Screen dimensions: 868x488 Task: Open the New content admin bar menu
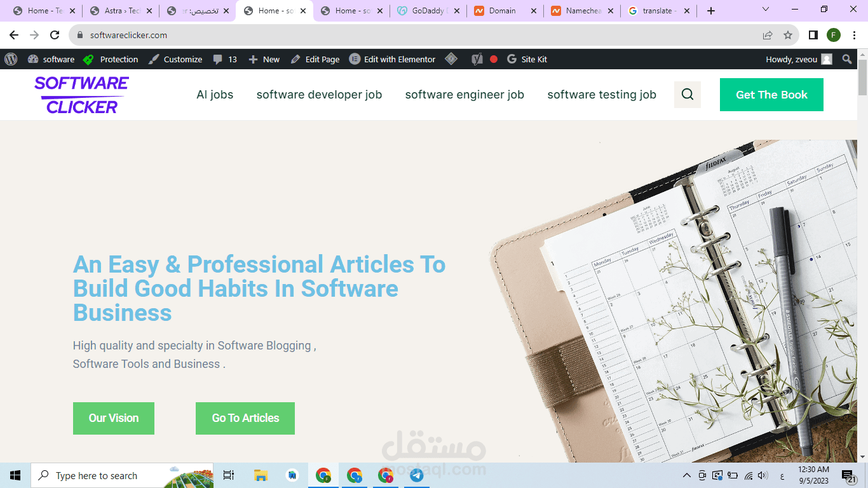click(x=264, y=59)
